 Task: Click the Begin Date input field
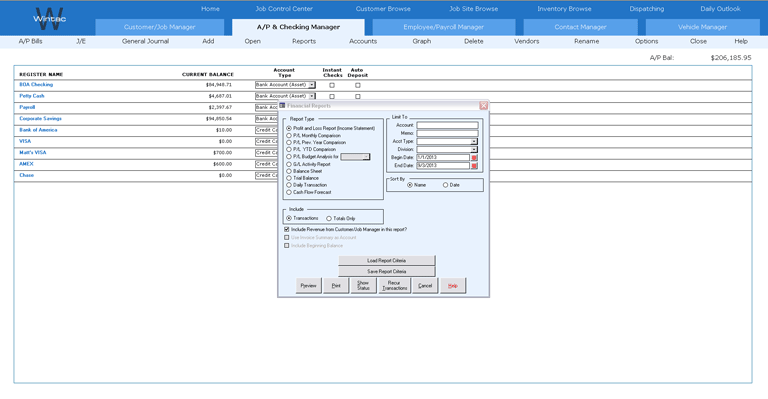click(443, 158)
